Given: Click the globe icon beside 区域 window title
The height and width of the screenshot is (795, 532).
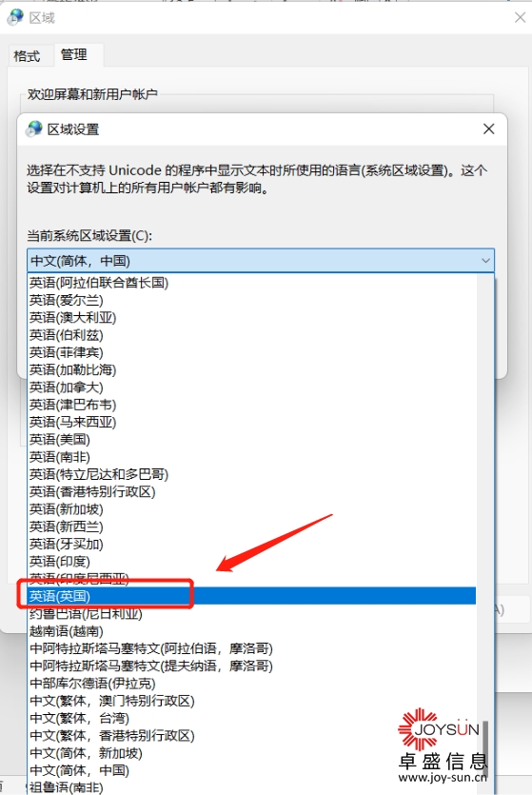Looking at the screenshot, I should point(15,17).
